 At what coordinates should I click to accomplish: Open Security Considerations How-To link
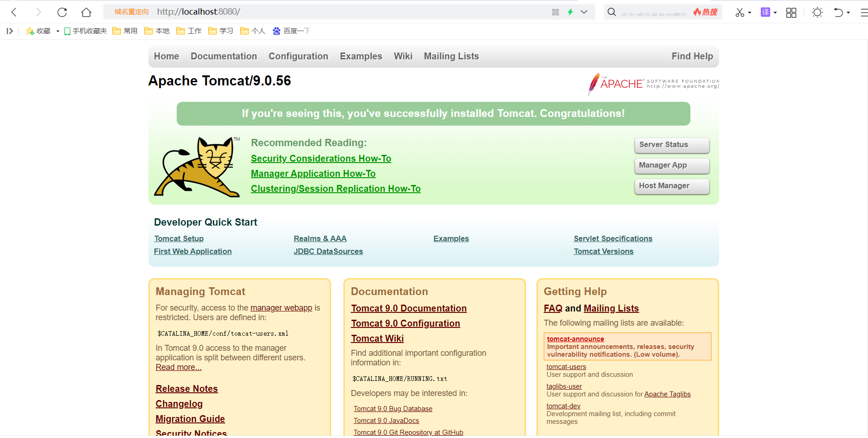tap(321, 158)
